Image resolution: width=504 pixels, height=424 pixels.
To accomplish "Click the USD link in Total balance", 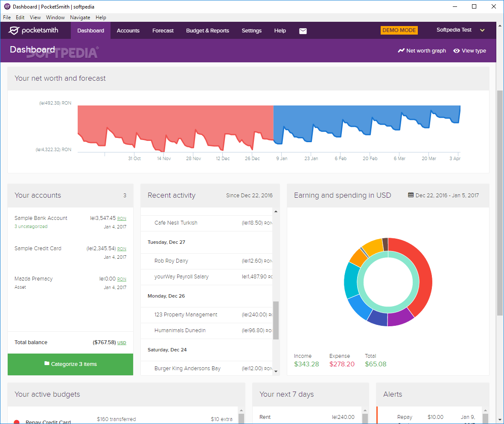I will click(122, 342).
